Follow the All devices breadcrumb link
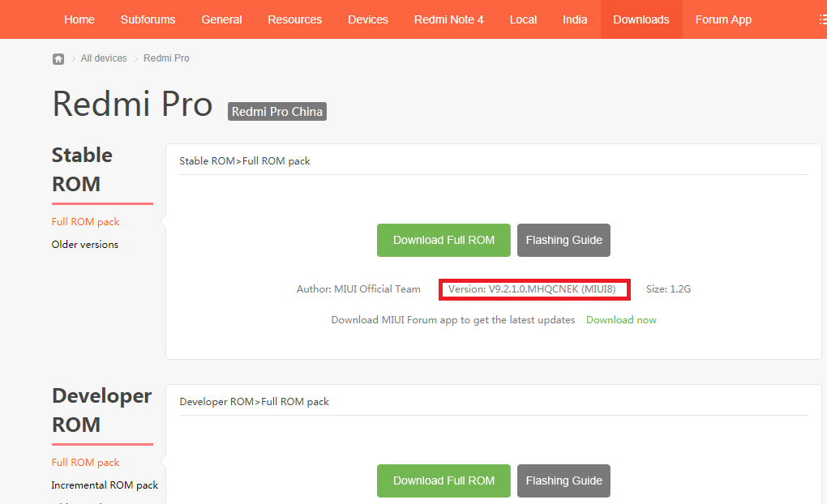Image resolution: width=827 pixels, height=504 pixels. 104,58
